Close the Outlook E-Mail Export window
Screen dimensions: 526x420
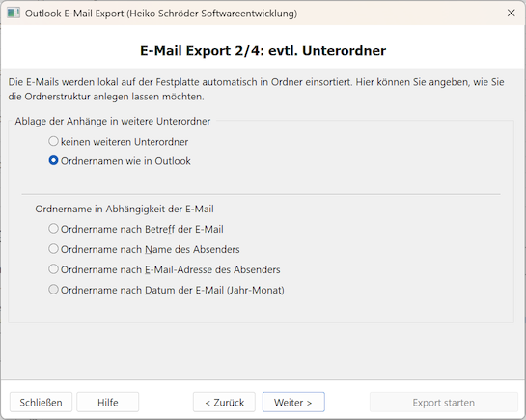[511, 14]
